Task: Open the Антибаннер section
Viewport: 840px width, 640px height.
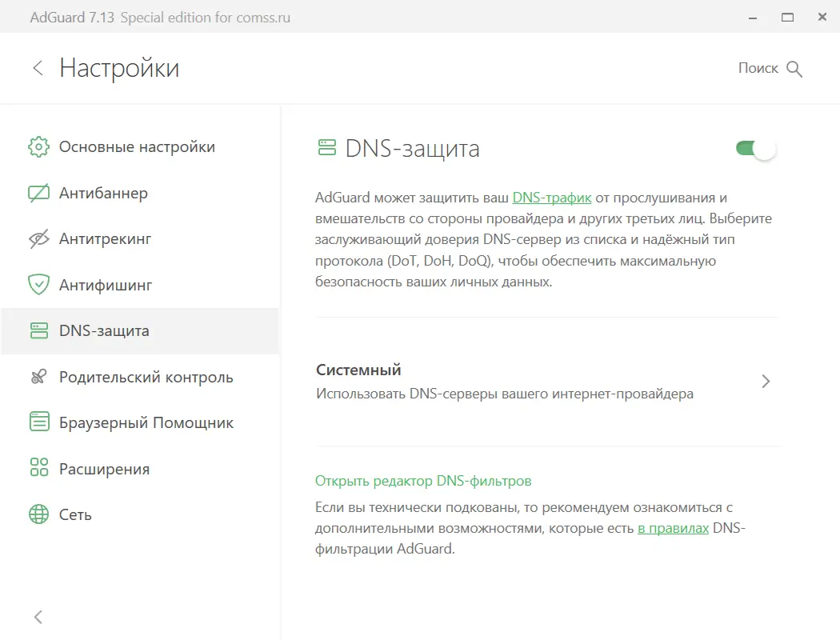Action: coord(140,193)
